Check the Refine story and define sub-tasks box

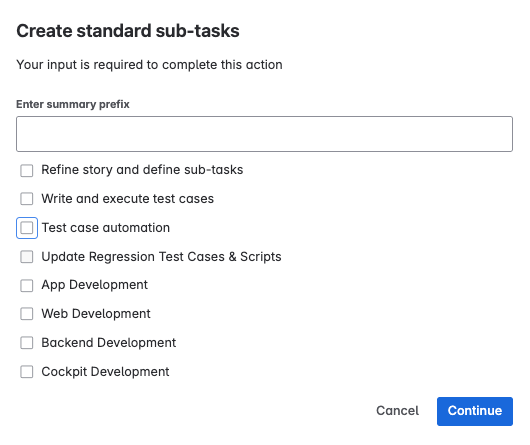pyautogui.click(x=27, y=171)
